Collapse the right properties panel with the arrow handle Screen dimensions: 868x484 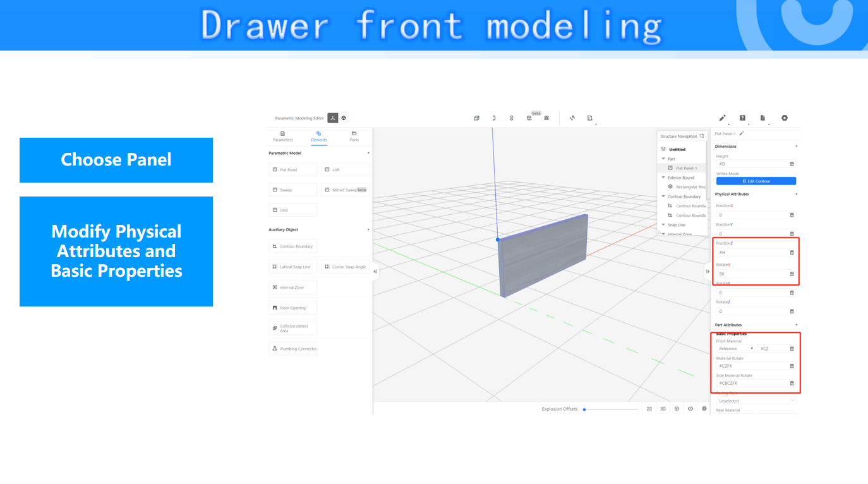pyautogui.click(x=708, y=272)
